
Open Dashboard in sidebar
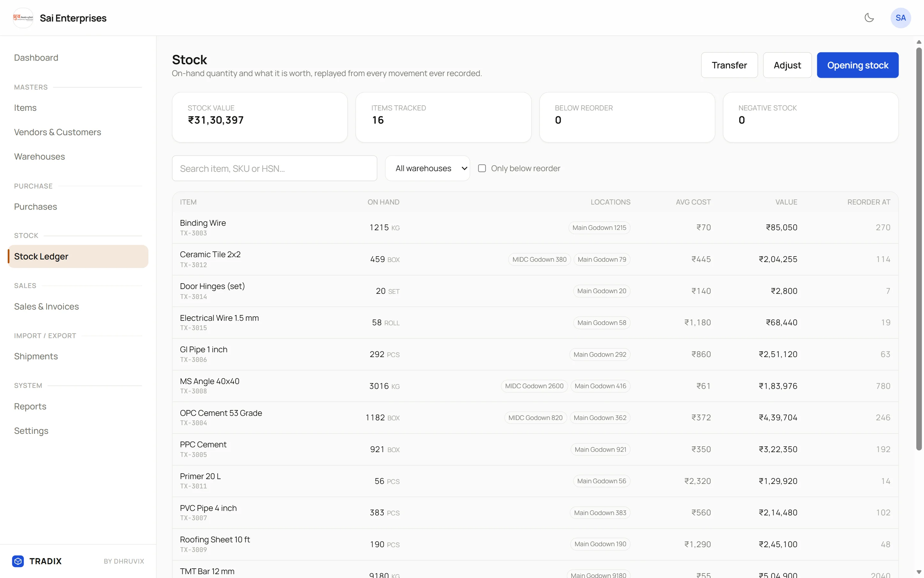tap(36, 58)
